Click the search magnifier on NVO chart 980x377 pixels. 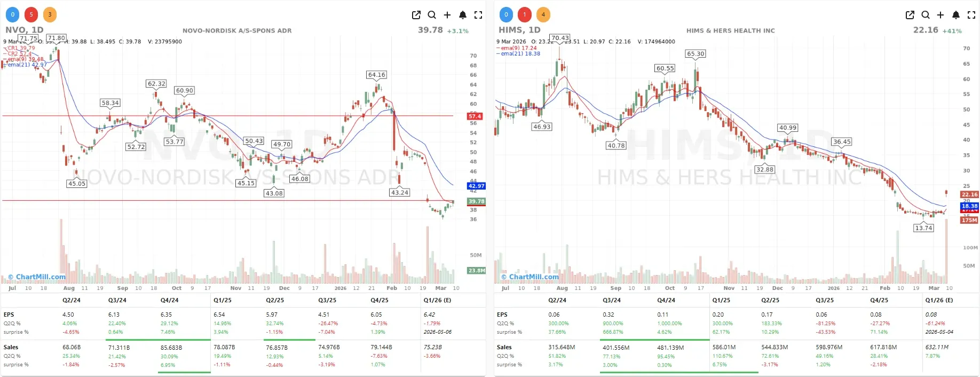432,15
